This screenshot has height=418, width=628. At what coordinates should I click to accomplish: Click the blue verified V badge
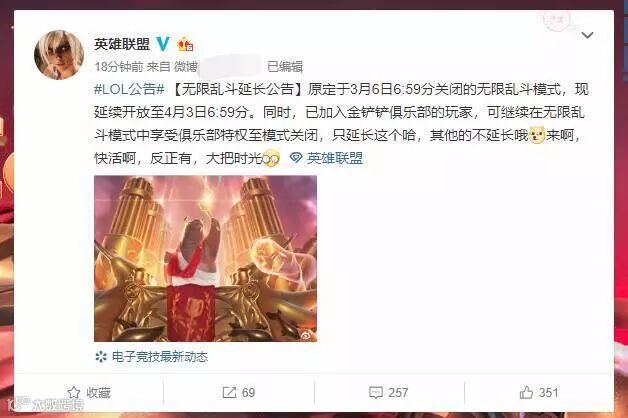tap(163, 43)
